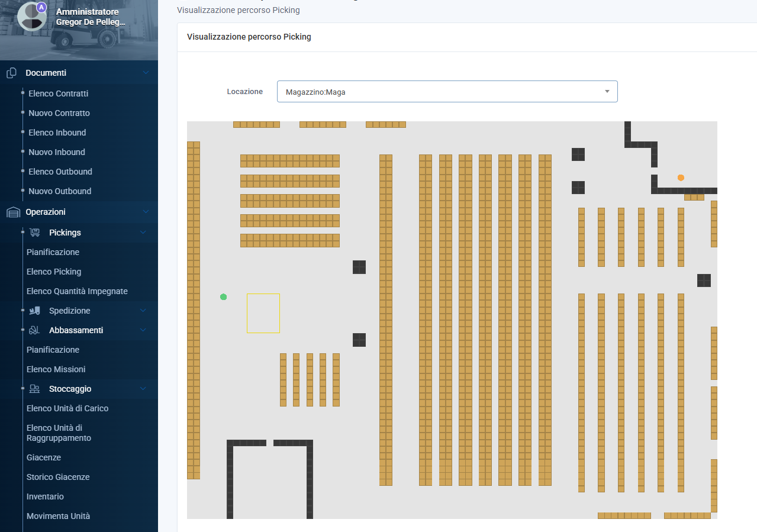Open Elenco Quantità Impegnate
The image size is (757, 532).
77,291
